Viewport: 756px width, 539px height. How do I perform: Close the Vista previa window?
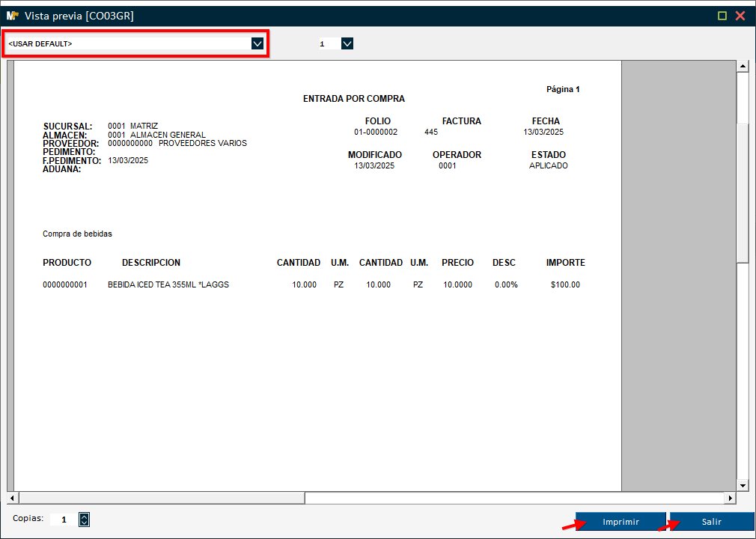(x=740, y=16)
